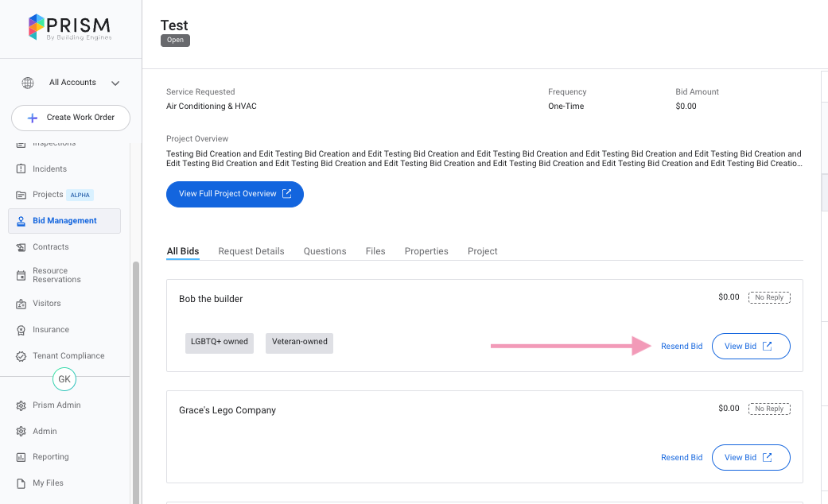
Task: Click the Open status badge under Test
Action: coord(175,40)
